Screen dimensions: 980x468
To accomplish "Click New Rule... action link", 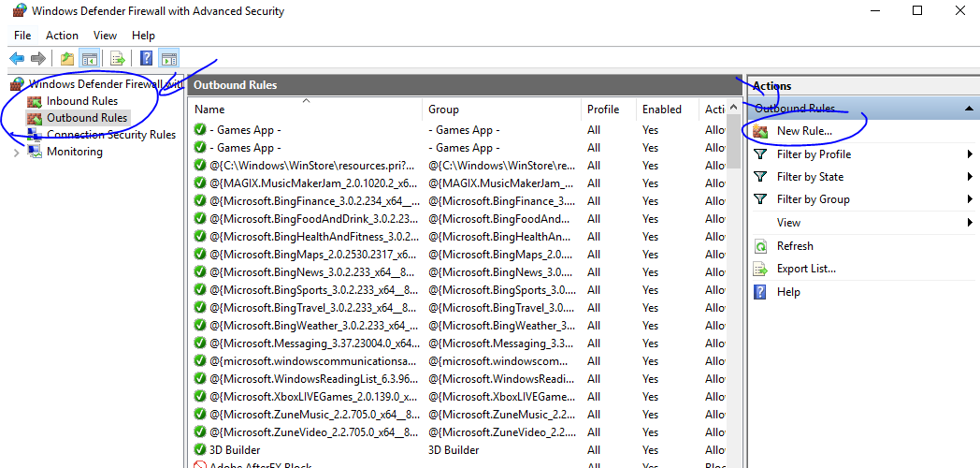I will click(804, 131).
